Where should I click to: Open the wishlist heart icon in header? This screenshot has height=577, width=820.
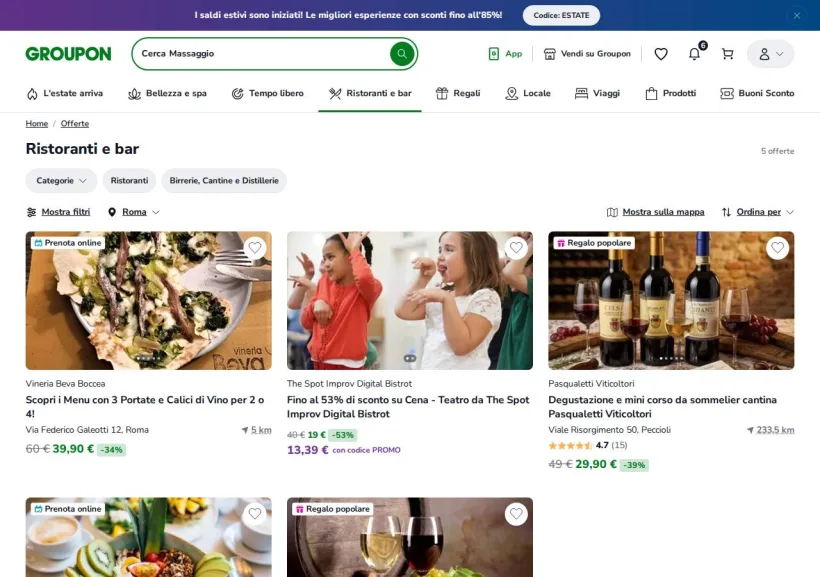pyautogui.click(x=661, y=54)
